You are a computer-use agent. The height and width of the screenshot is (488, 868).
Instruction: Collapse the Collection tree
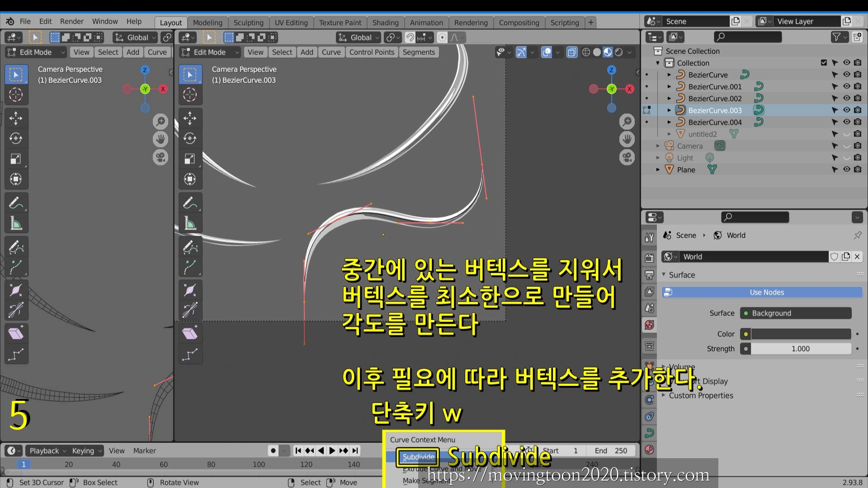pos(658,63)
